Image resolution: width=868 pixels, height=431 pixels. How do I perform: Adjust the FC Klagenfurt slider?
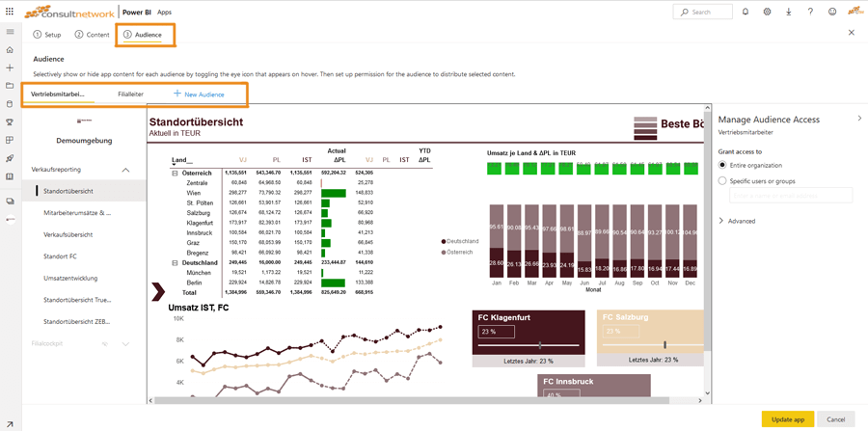click(x=540, y=344)
